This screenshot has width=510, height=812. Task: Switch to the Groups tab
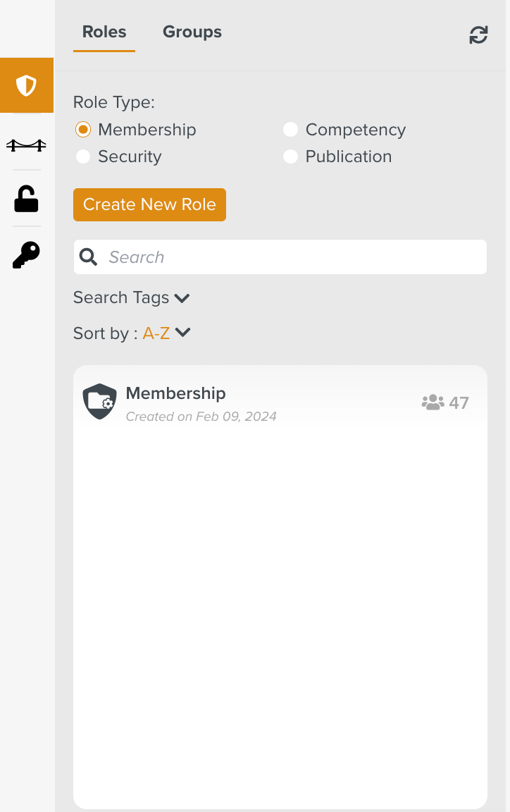[192, 32]
